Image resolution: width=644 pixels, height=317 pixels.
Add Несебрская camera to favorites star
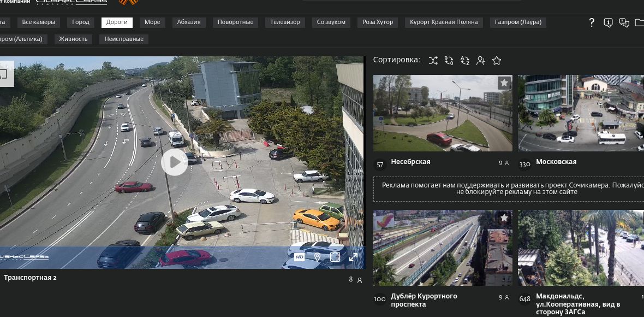click(504, 83)
